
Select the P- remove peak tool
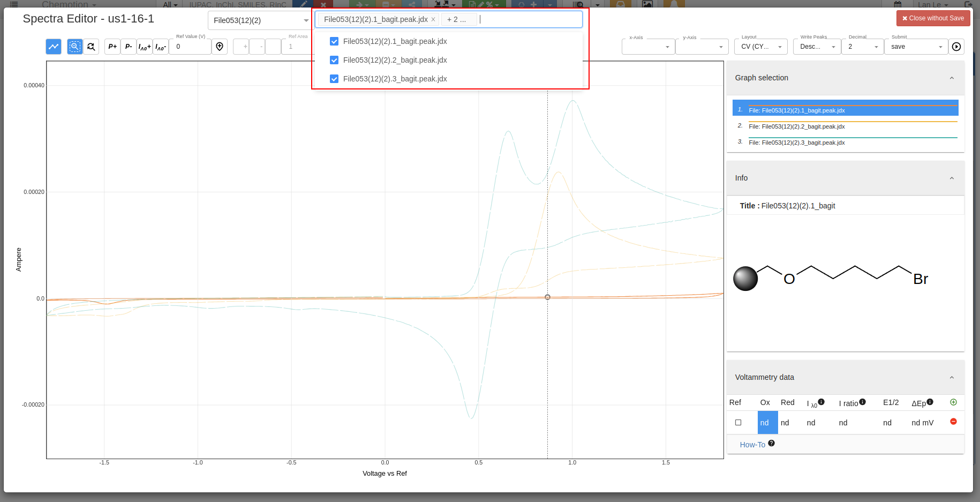pyautogui.click(x=128, y=47)
